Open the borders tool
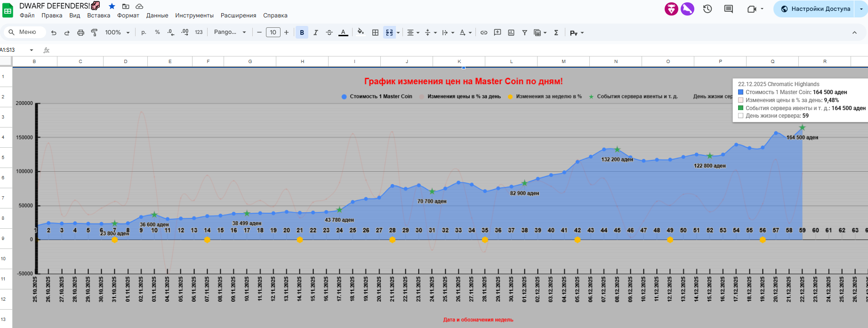The image size is (868, 328). coord(375,32)
